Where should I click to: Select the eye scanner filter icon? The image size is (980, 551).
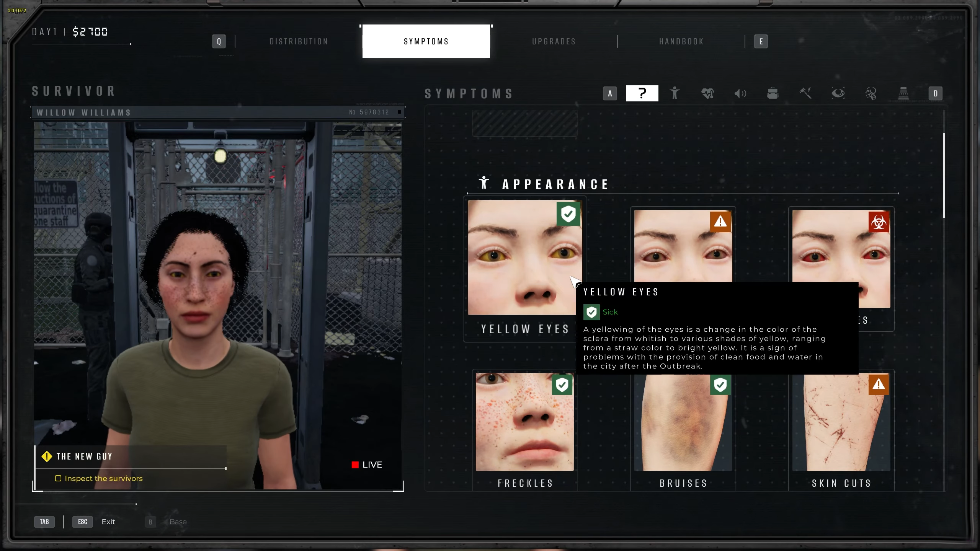click(838, 93)
